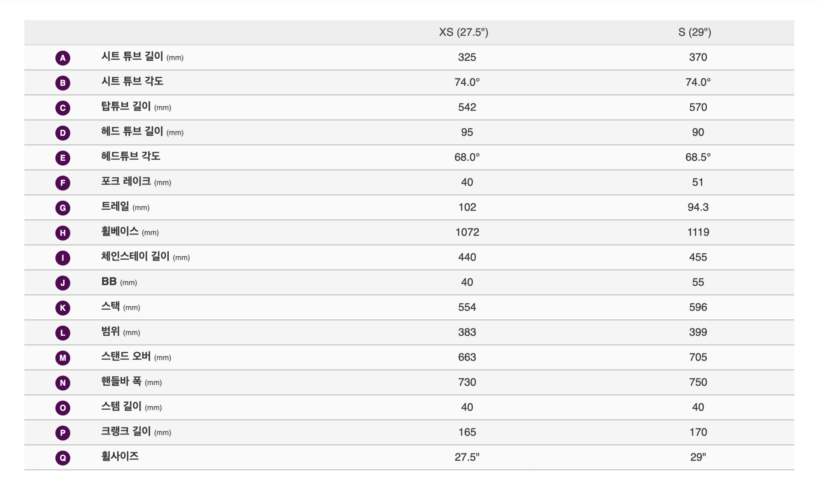Viewport: 820px width, 504px height.
Task: Select the 68.5° head tube angle value
Action: point(698,157)
